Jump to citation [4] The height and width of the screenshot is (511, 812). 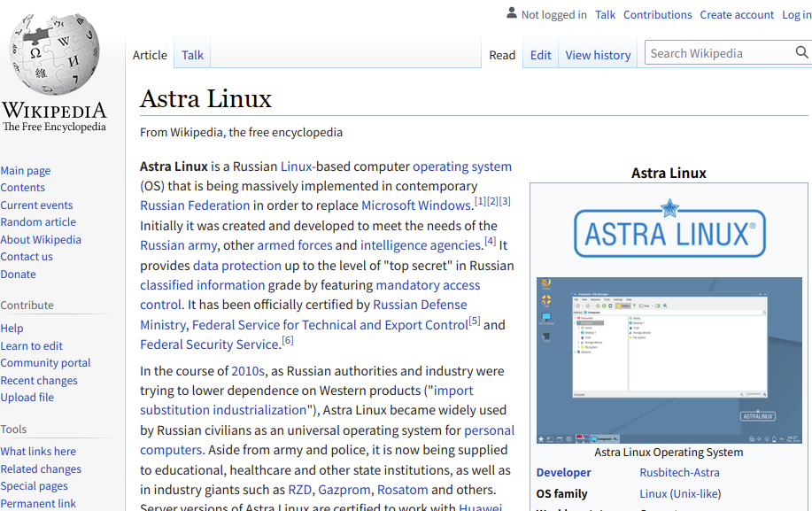pos(490,241)
